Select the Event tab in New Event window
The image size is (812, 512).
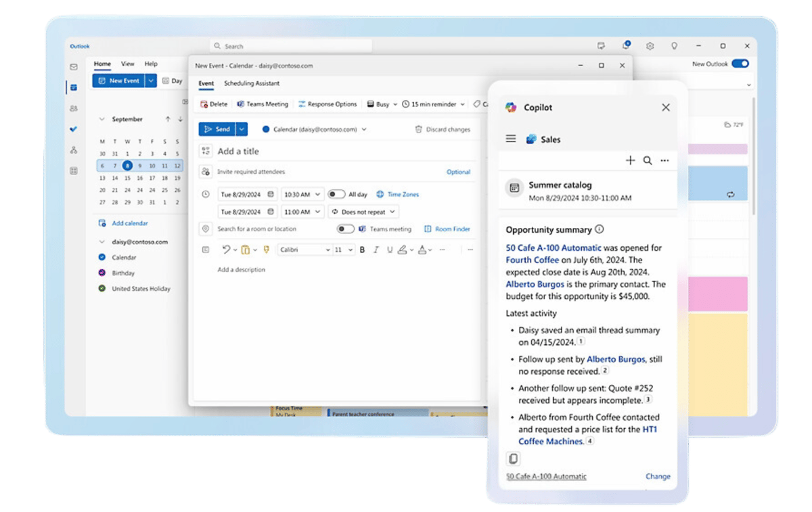[206, 83]
